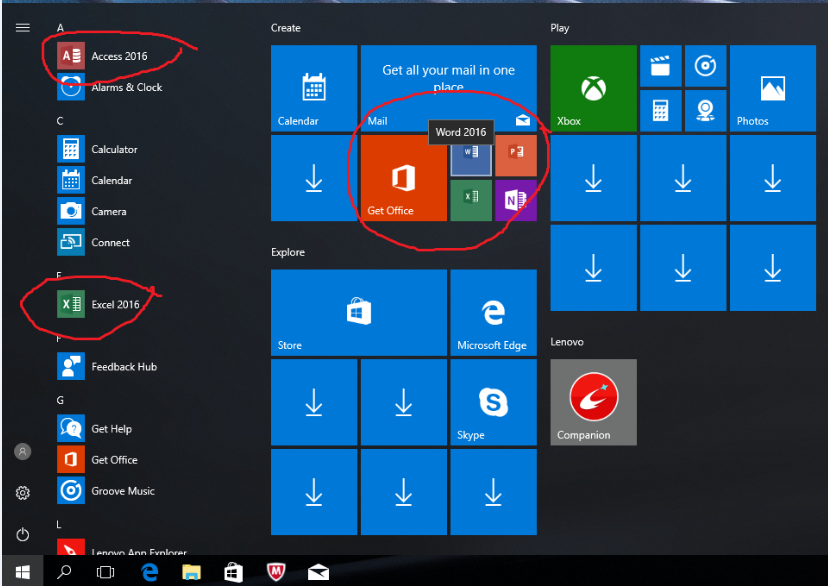
Task: Open McAfee from the taskbar
Action: point(276,572)
